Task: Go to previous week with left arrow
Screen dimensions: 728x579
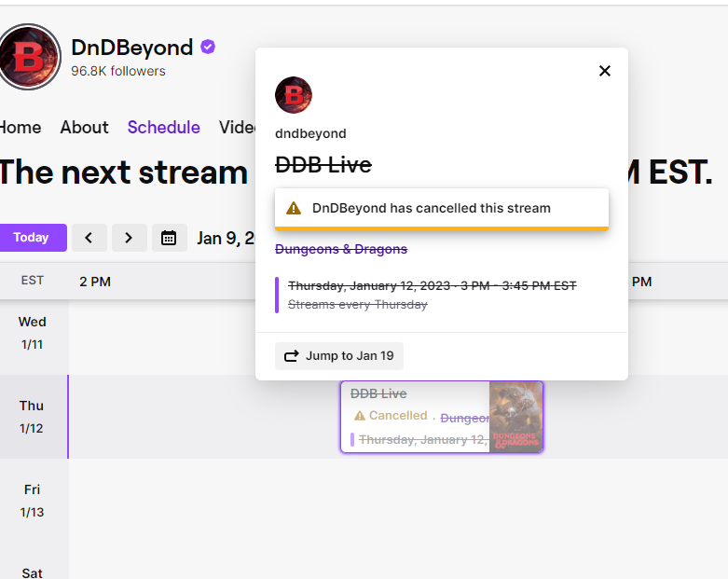Action: (x=89, y=238)
